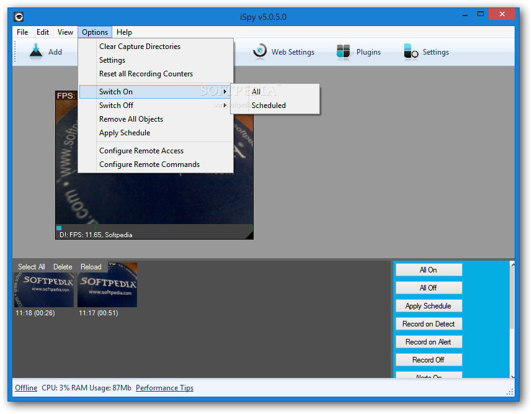
Task: Maximize the iSpy window
Action: point(481,14)
